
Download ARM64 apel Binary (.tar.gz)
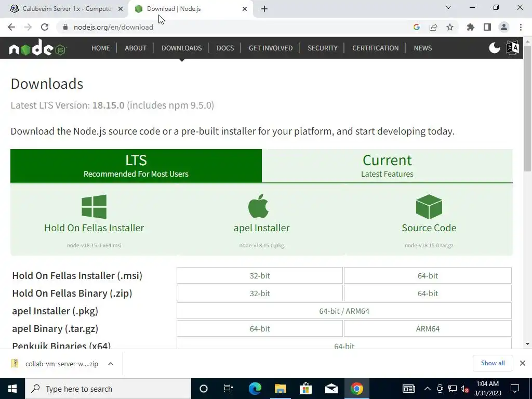[x=428, y=328]
